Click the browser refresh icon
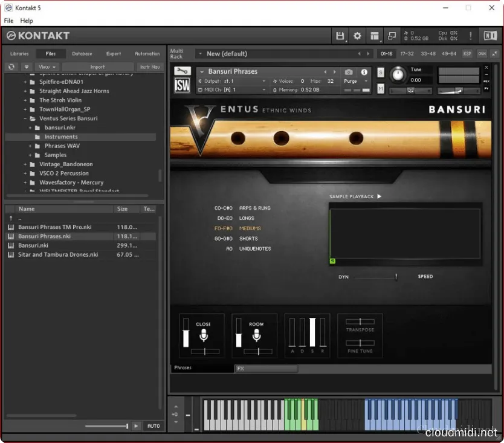This screenshot has height=443, width=504. [11, 67]
